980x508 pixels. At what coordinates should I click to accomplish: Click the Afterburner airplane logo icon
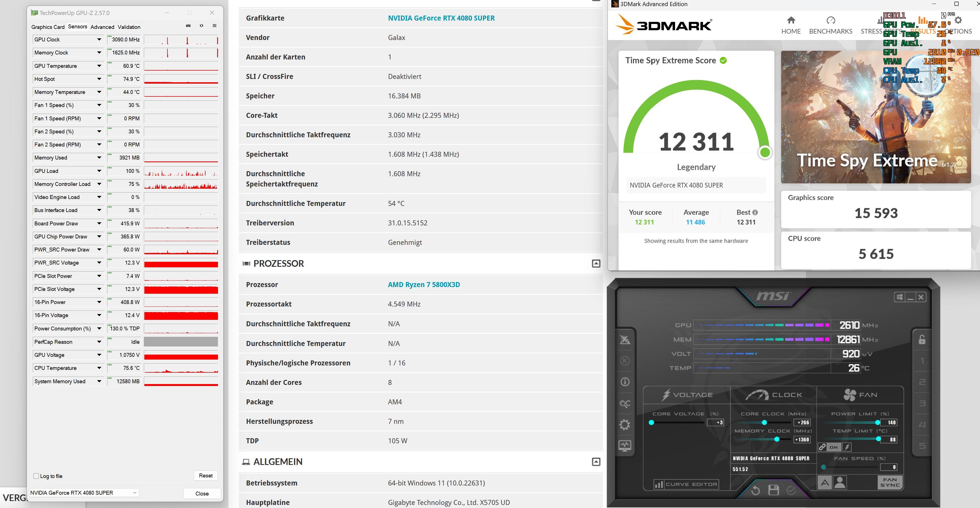pyautogui.click(x=625, y=339)
